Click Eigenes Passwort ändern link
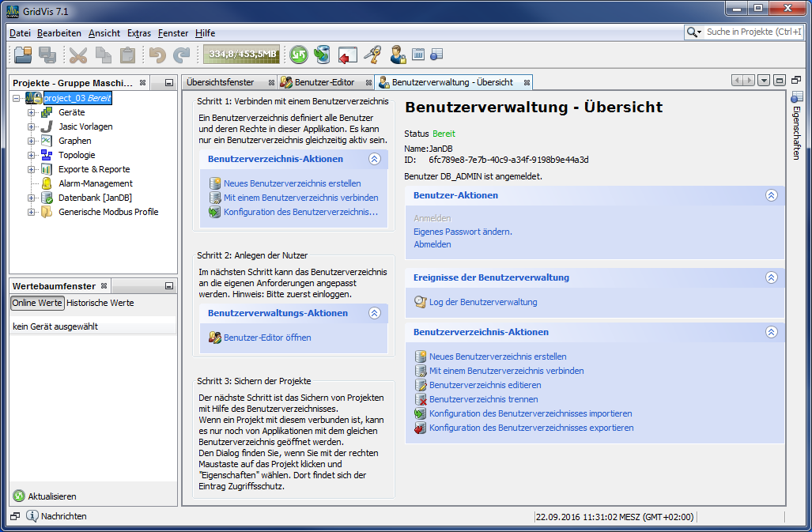The width and height of the screenshot is (812, 532). [x=463, y=232]
